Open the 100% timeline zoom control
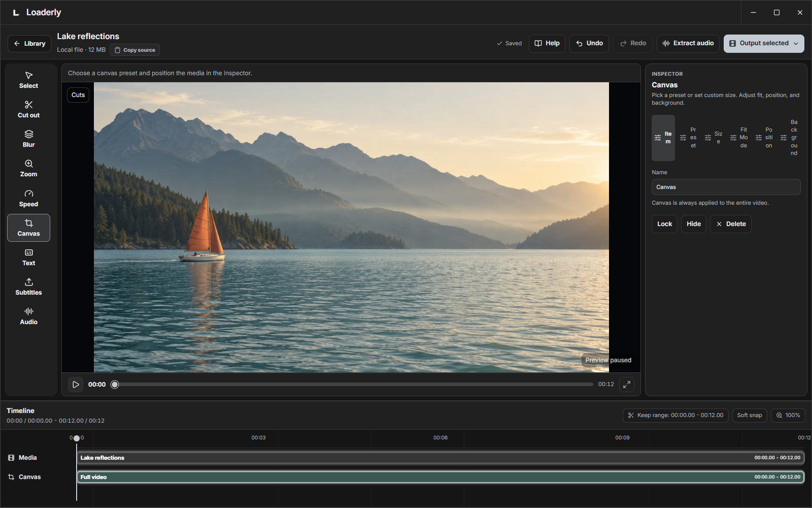Viewport: 812px width, 508px height. pos(788,416)
